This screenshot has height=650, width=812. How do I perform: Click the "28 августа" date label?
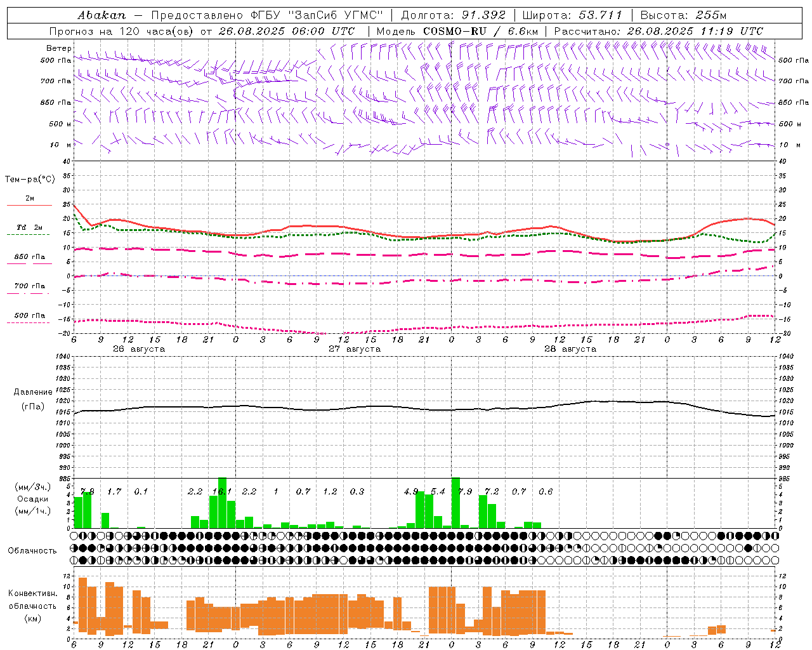(570, 349)
